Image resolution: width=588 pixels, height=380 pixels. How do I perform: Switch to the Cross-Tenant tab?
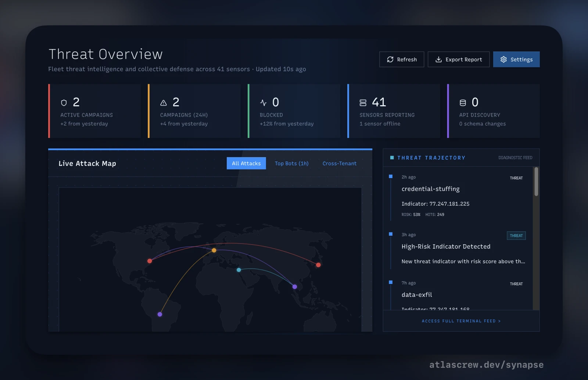(x=339, y=163)
